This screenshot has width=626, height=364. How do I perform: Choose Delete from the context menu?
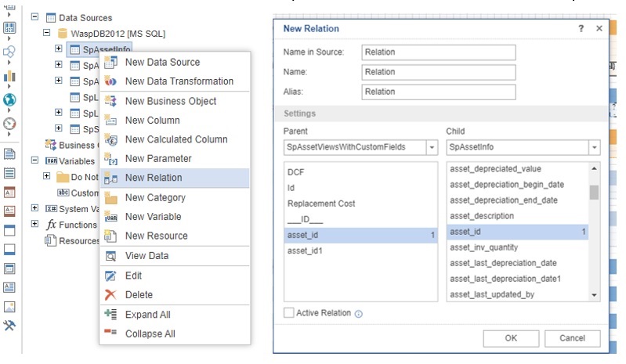pyautogui.click(x=139, y=295)
